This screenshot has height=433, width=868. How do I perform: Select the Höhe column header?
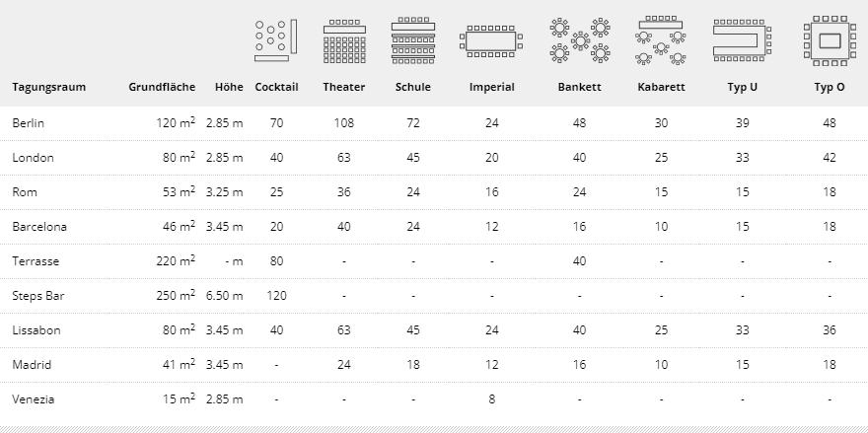pos(229,87)
